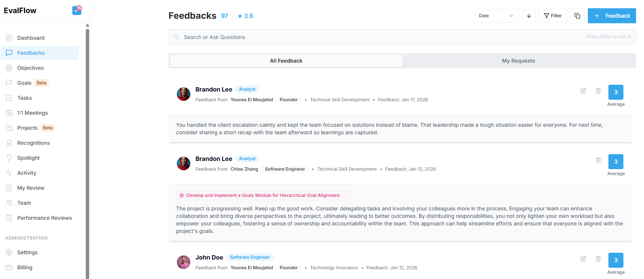The height and width of the screenshot is (279, 644).
Task: Toggle sort direction arrow button
Action: click(529, 16)
